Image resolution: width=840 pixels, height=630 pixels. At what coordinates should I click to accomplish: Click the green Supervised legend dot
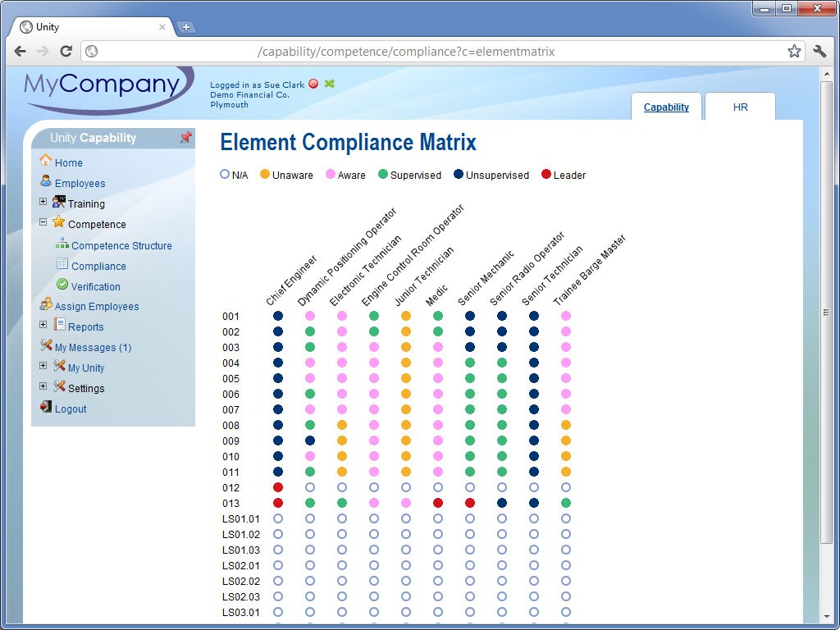[x=382, y=174]
